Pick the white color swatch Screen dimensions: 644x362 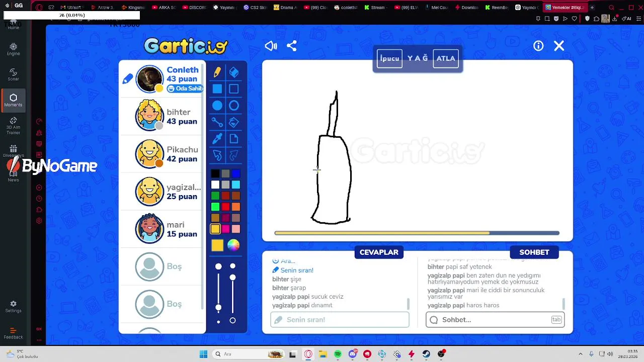[x=215, y=185]
